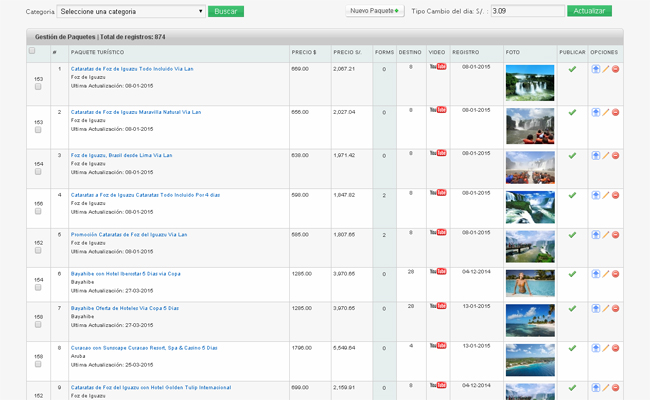Click the blue upload icon for Bayahibe con Hotel Iberostar
Screen dimensions: 650x400
pos(596,272)
